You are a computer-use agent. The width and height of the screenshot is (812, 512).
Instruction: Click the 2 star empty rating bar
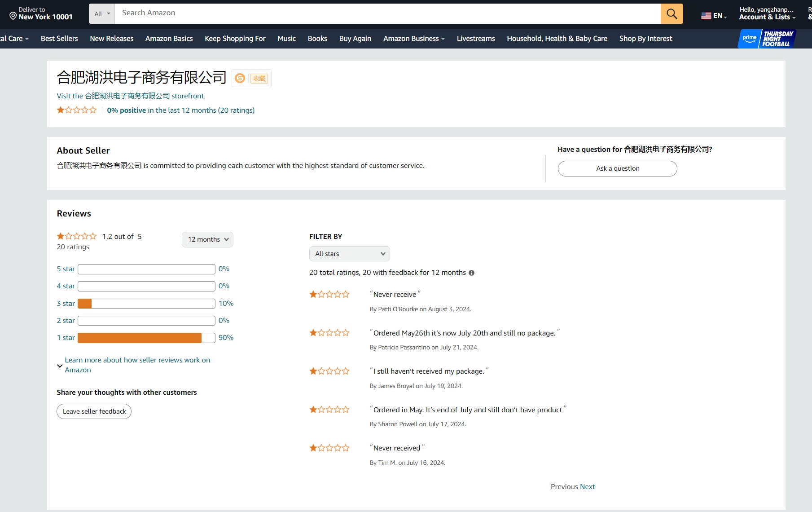(146, 321)
